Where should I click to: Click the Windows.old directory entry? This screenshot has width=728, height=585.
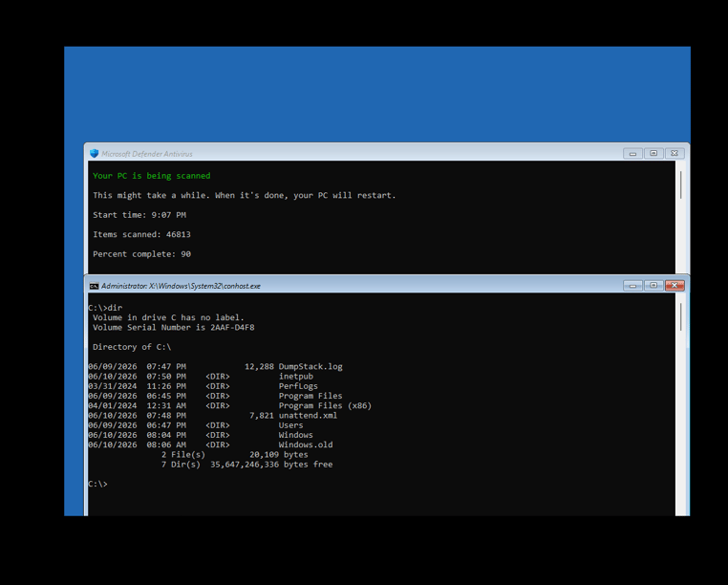click(x=210, y=444)
